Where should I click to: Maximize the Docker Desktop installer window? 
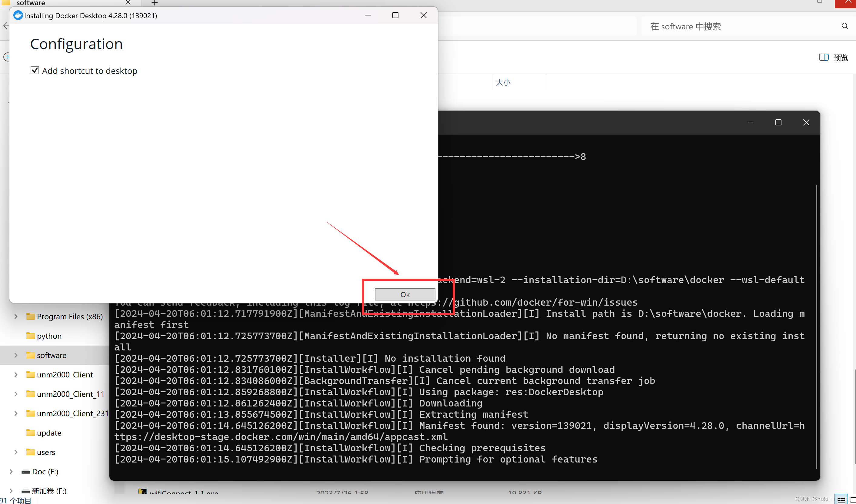(x=395, y=15)
